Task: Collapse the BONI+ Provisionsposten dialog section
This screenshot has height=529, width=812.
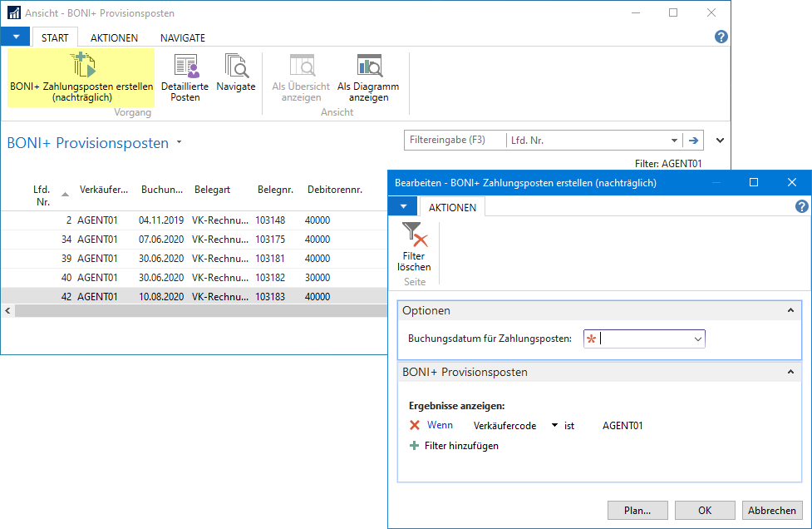Action: [790, 373]
